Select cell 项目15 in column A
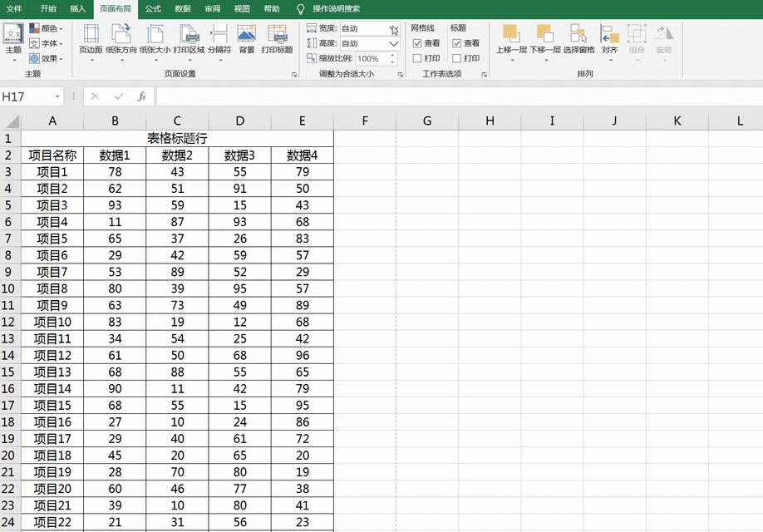The width and height of the screenshot is (763, 532). click(52, 406)
